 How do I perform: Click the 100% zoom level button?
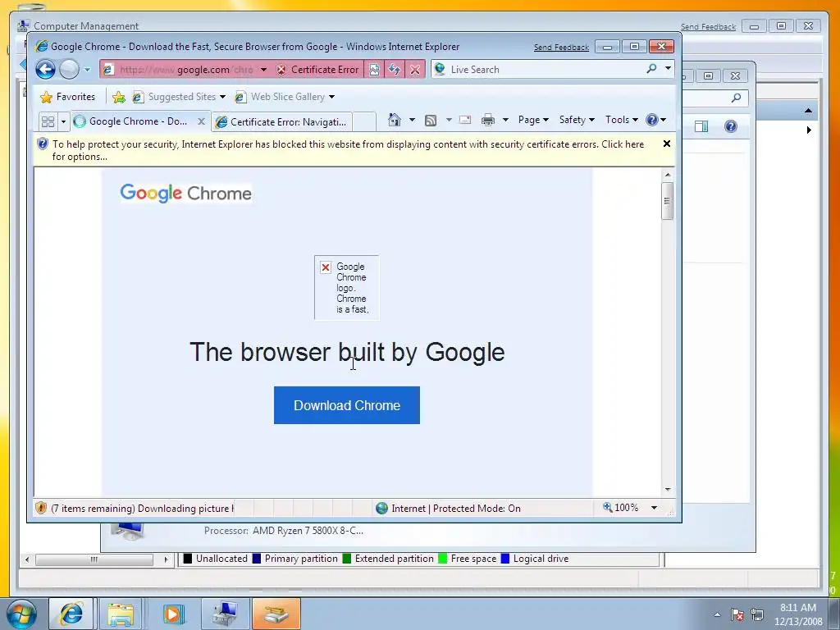point(620,508)
